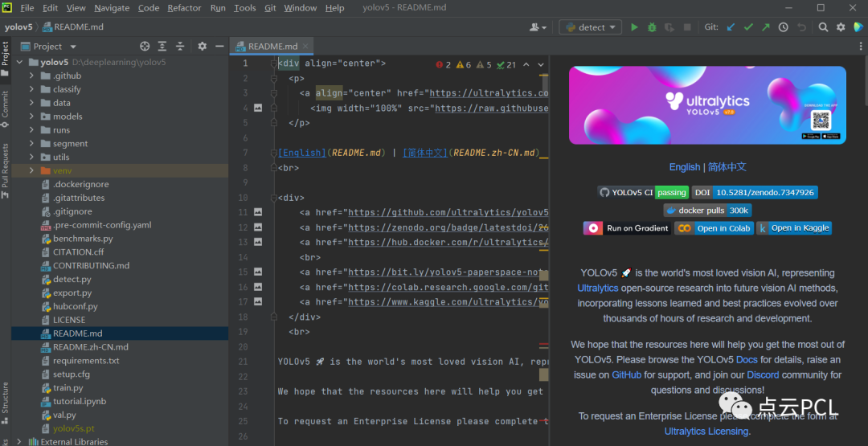
Task: Click the Git rollback arrow icon
Action: [801, 27]
